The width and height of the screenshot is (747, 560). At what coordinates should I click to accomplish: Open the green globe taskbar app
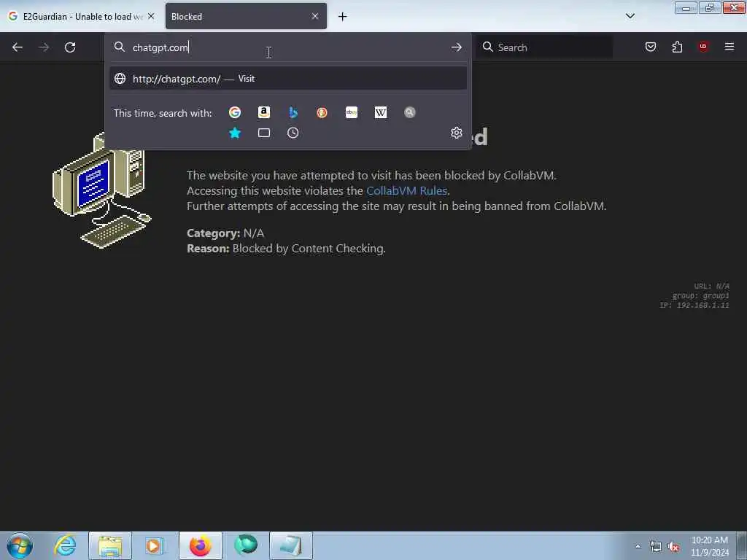tap(246, 545)
